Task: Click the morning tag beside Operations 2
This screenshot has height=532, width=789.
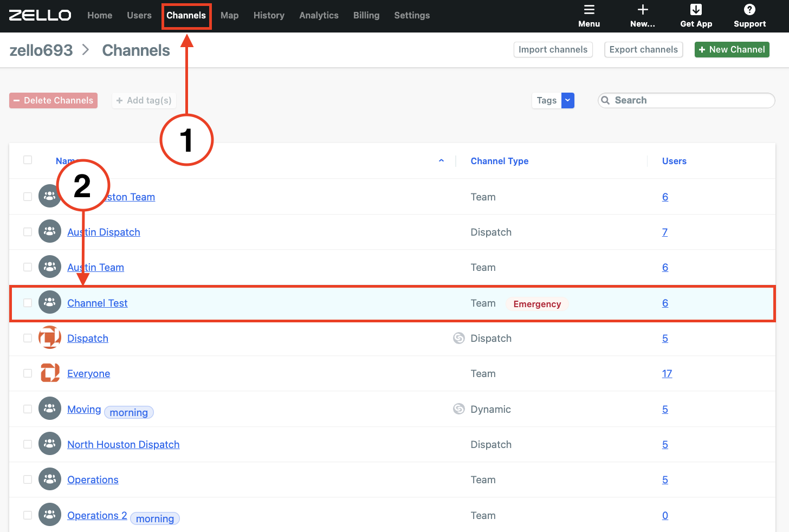Action: (155, 518)
